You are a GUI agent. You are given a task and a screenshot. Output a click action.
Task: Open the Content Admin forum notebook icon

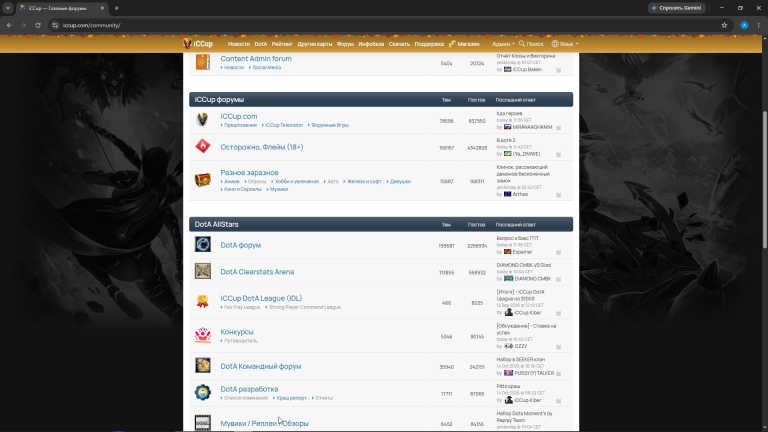[x=203, y=62]
